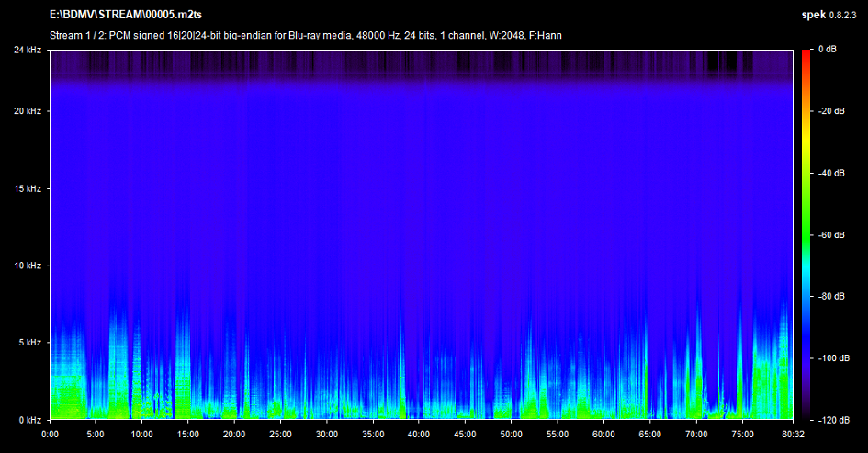Click the green section of the dB color bar
Image resolution: width=868 pixels, height=453 pixels.
(x=806, y=230)
